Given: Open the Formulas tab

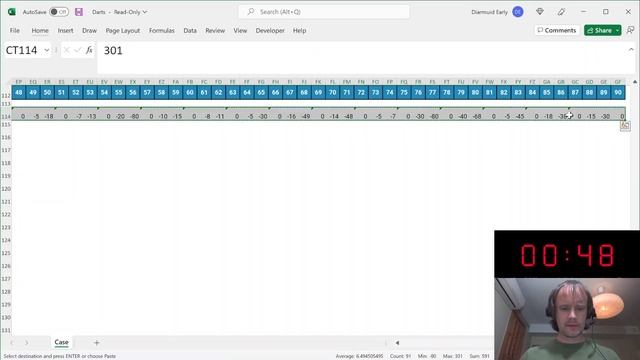Looking at the screenshot, I should [x=162, y=31].
